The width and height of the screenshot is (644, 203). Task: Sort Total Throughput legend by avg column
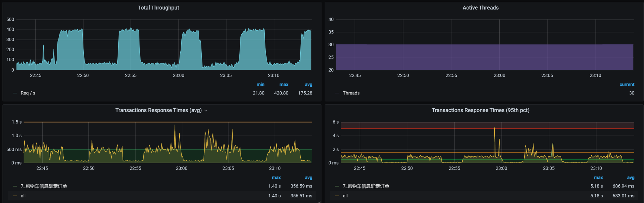[x=308, y=85]
